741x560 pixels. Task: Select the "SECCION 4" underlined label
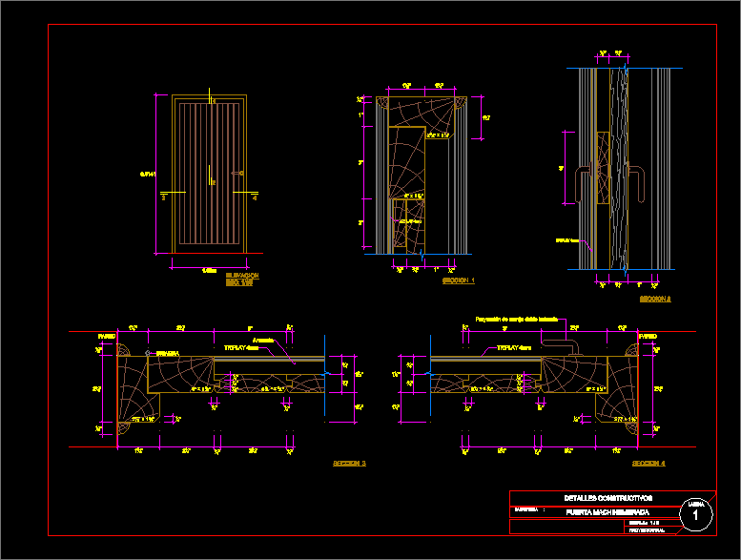point(648,463)
